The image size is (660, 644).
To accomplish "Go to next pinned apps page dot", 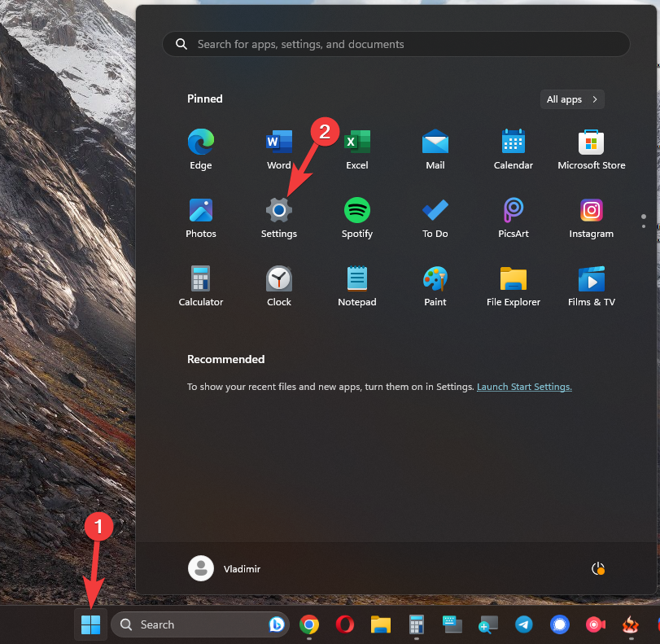I will 643,226.
